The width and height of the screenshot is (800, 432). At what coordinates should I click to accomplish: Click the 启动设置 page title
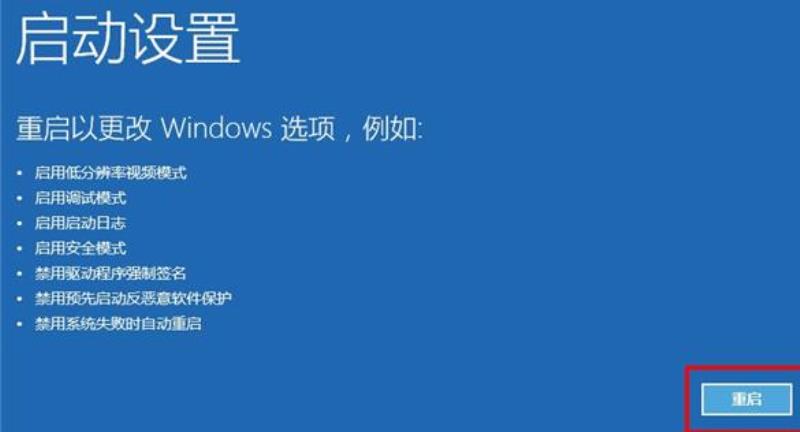pos(128,39)
